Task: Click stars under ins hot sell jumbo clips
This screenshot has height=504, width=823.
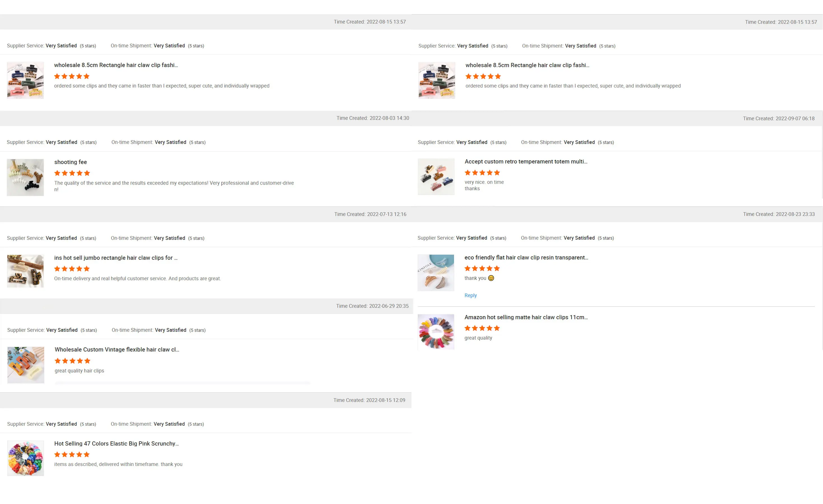Action: tap(72, 269)
